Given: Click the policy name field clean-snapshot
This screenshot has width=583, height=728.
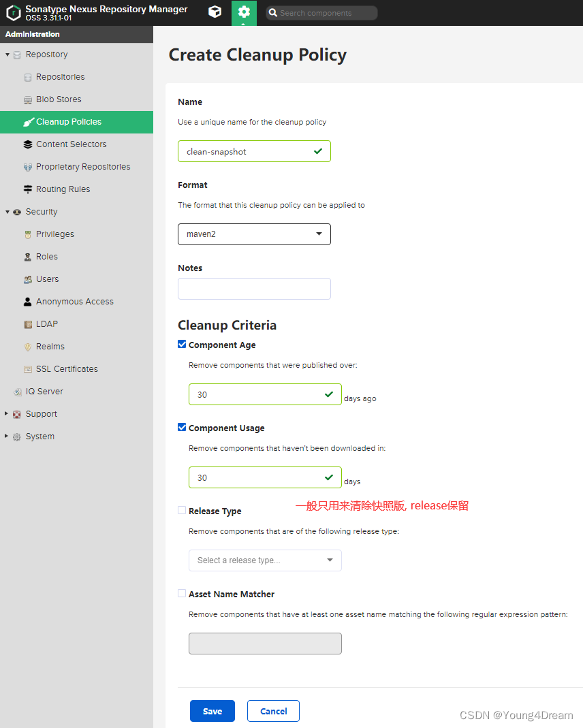Looking at the screenshot, I should (x=254, y=151).
